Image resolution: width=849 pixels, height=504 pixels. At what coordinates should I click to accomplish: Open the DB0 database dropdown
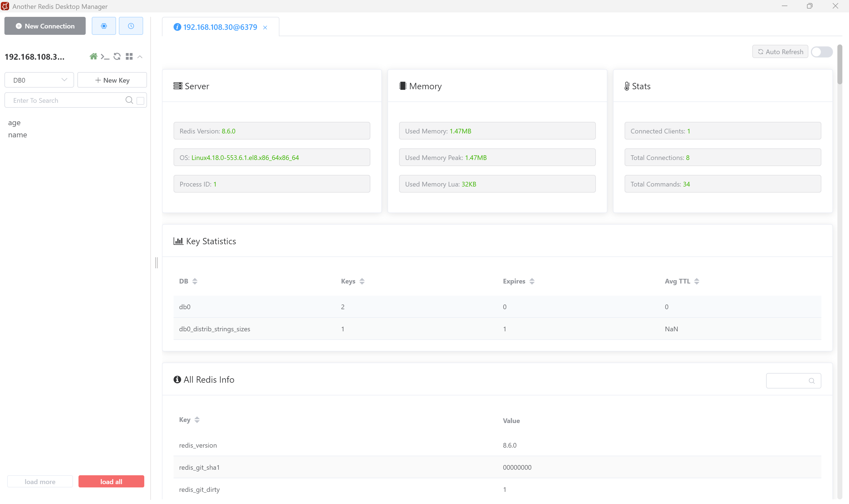tap(39, 80)
